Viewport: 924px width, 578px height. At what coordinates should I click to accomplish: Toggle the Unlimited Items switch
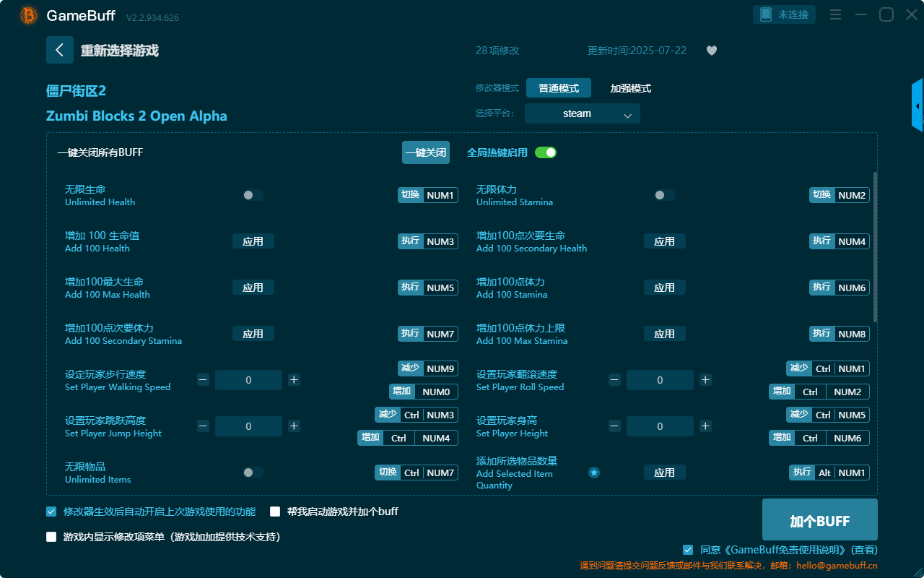coord(253,473)
